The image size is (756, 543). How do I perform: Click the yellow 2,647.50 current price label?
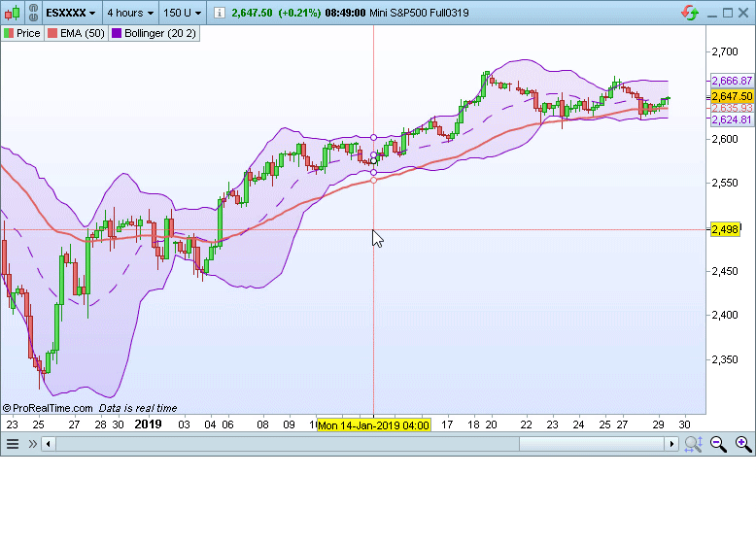[732, 96]
